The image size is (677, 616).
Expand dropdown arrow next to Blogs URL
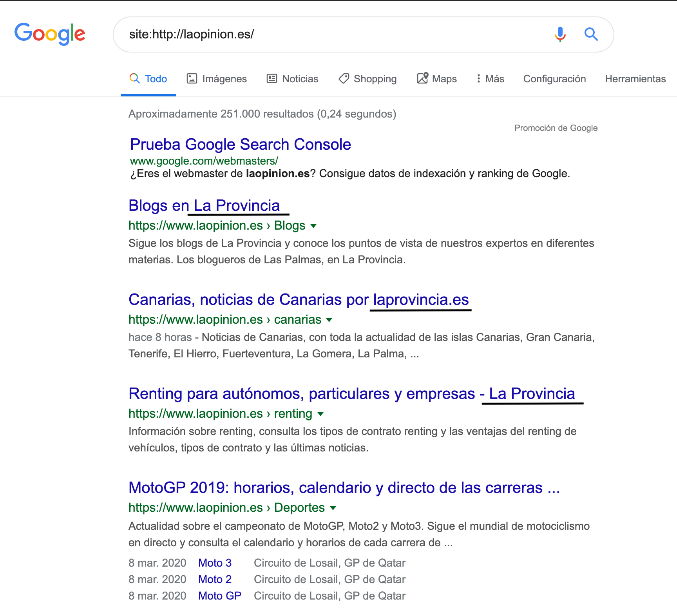(313, 226)
